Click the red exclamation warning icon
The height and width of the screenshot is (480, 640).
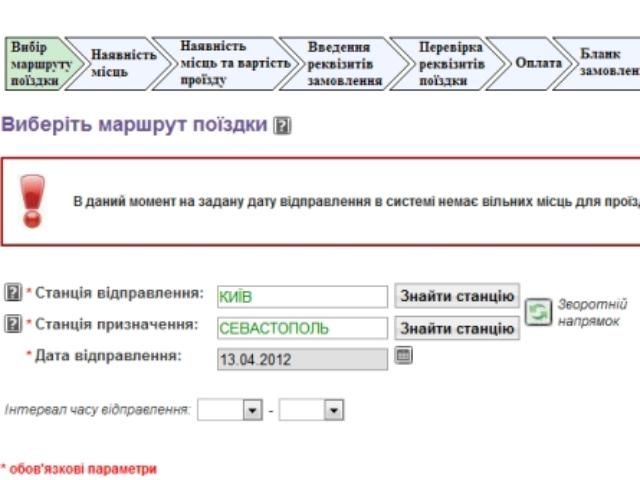pyautogui.click(x=33, y=201)
